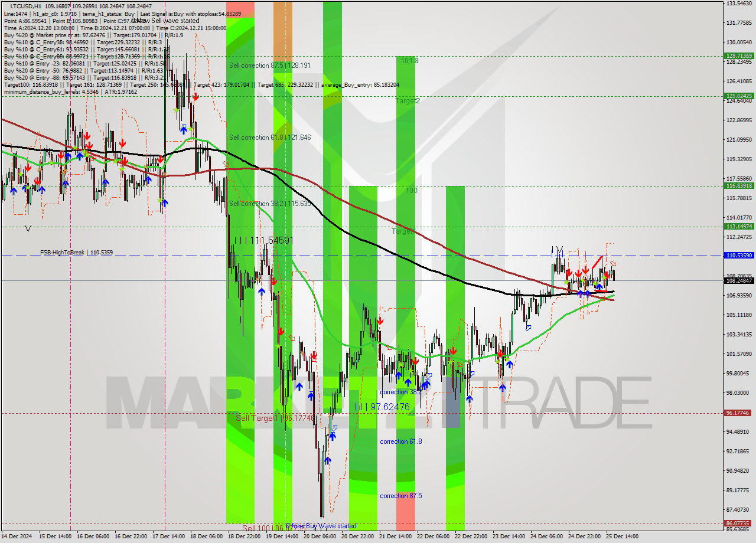The width and height of the screenshot is (756, 543).
Task: Click the '14 Dec 2024' date label
Action: tap(17, 536)
